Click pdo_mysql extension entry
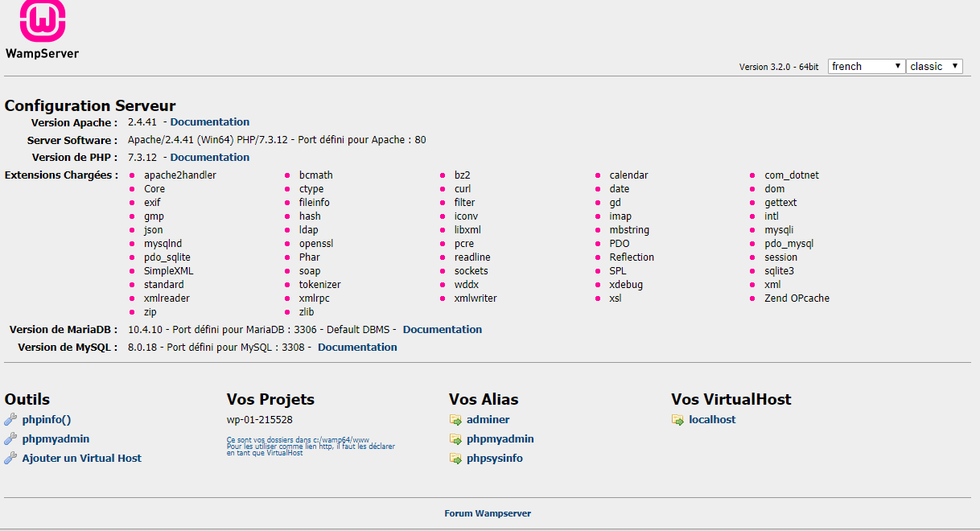The width and height of the screenshot is (980, 531). pyautogui.click(x=789, y=244)
